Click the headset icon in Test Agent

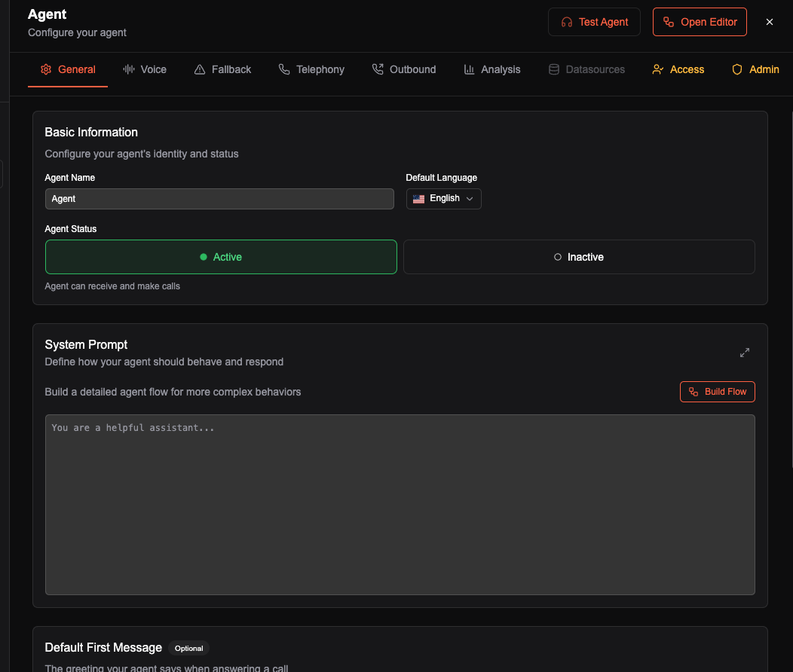pyautogui.click(x=567, y=23)
